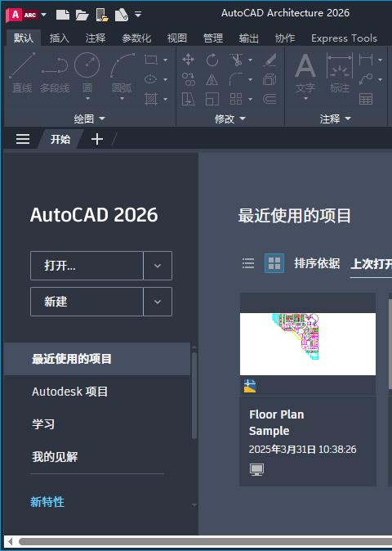This screenshot has width=392, height=551.
Task: Click the New file icon in quick access toolbar
Action: (63, 15)
